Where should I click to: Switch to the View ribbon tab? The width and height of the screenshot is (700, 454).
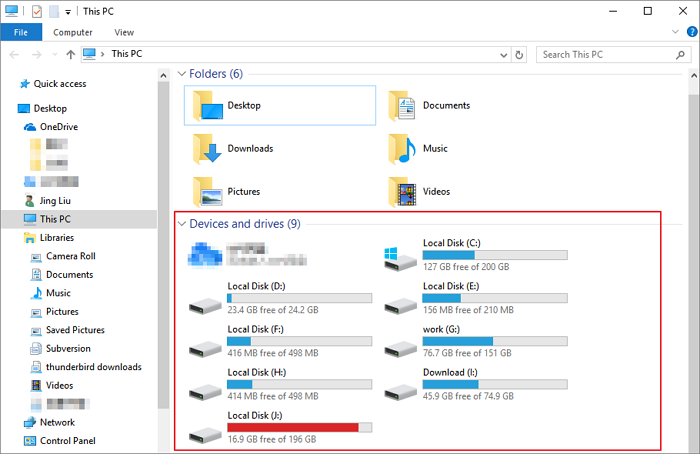coord(124,32)
